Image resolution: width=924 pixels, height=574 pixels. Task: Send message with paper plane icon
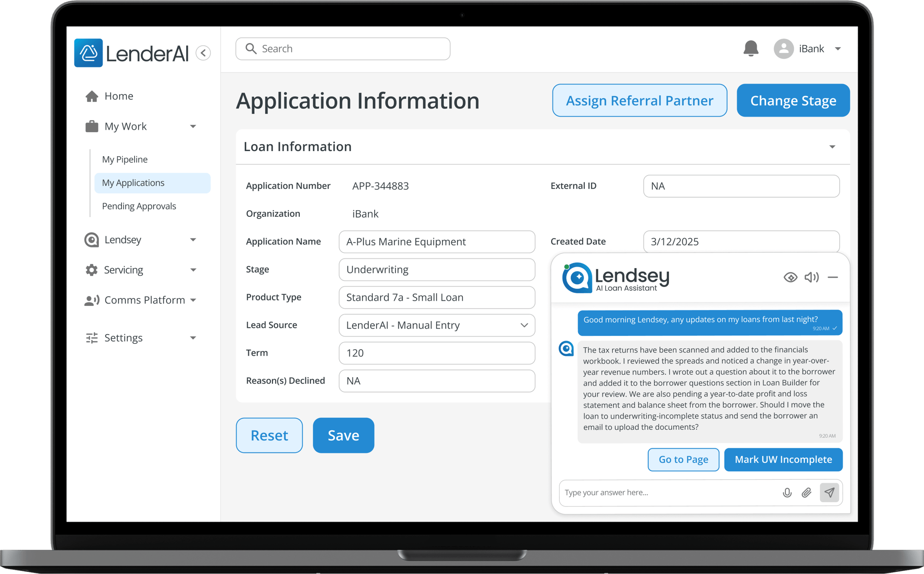pyautogui.click(x=829, y=493)
